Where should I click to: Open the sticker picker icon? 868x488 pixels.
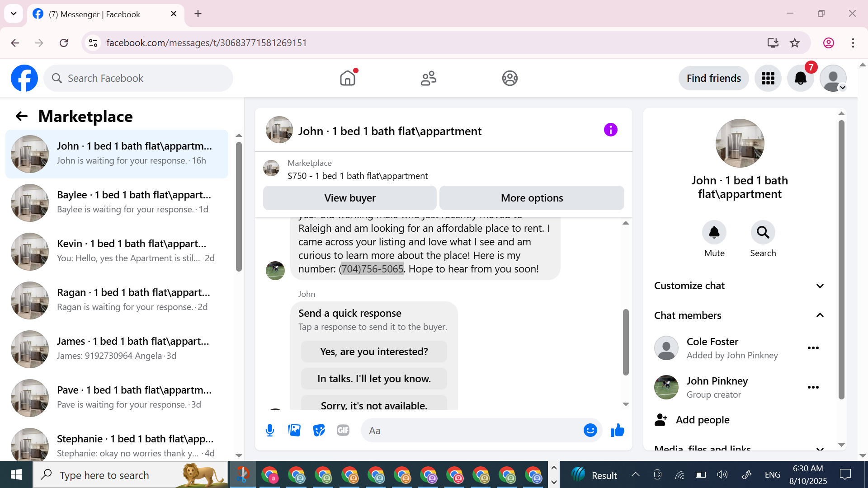point(319,431)
